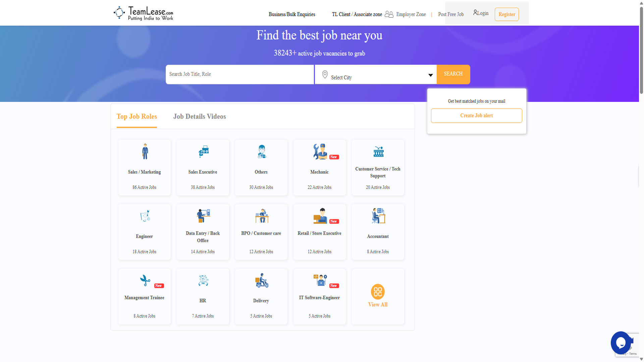Click the Create Job alert button
This screenshot has width=644, height=362.
476,116
